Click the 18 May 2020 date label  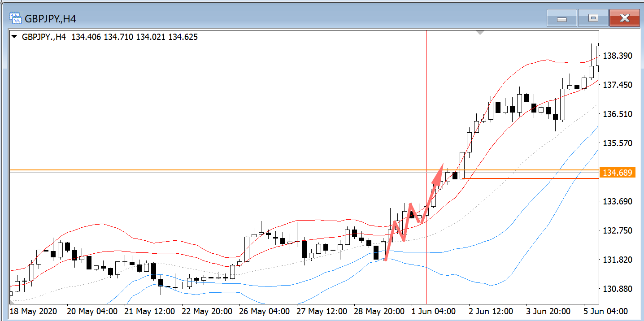pyautogui.click(x=33, y=311)
